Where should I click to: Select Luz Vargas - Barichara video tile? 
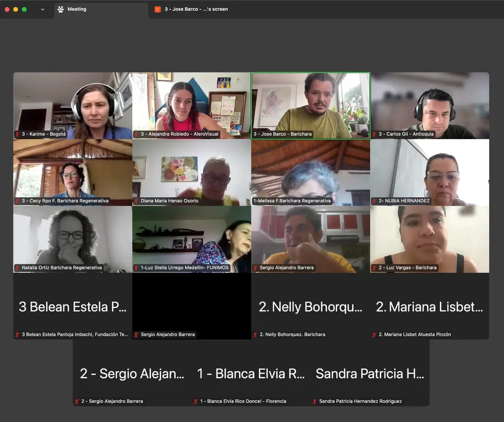[430, 239]
